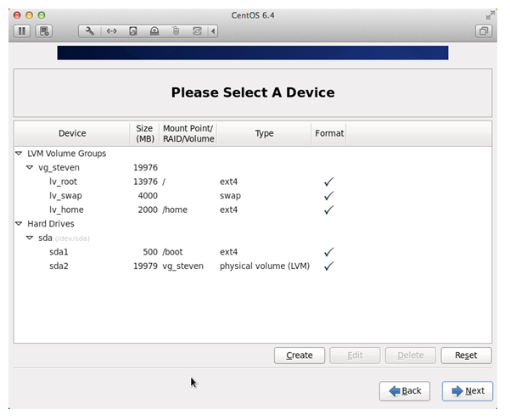Toggle format checkmark for lv_root

click(328, 182)
